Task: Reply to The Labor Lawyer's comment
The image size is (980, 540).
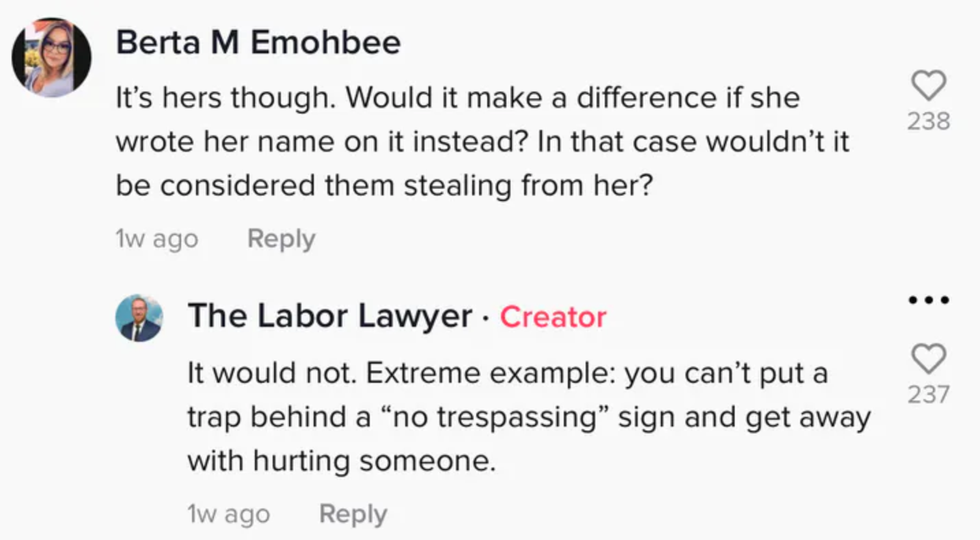Action: click(353, 514)
